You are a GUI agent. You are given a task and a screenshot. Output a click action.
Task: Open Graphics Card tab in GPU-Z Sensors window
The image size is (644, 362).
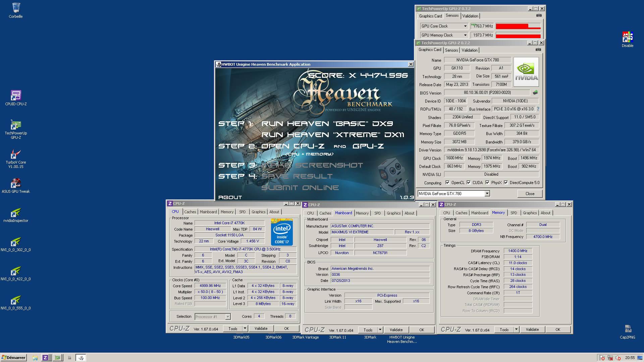tap(430, 16)
